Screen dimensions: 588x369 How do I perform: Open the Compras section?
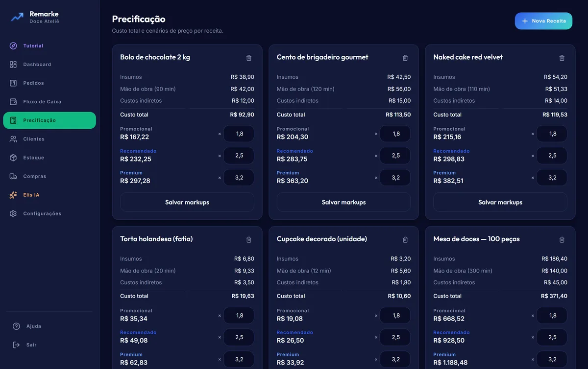pos(49,176)
